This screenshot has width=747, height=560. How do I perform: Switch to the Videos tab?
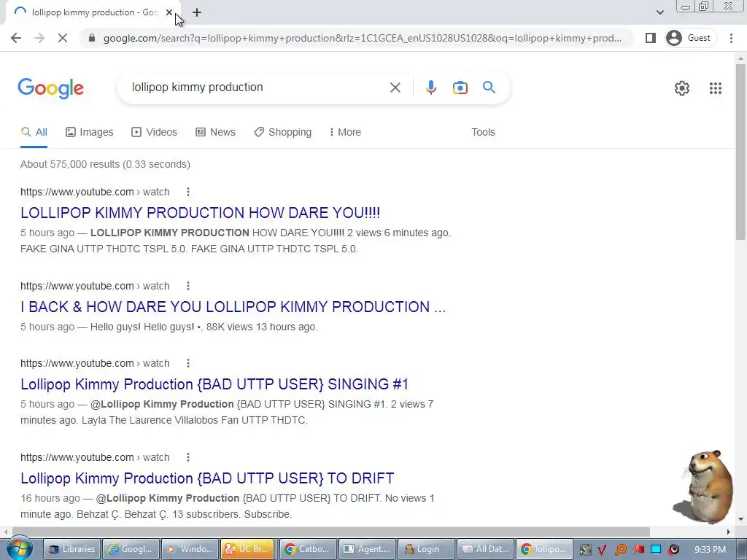[155, 133]
